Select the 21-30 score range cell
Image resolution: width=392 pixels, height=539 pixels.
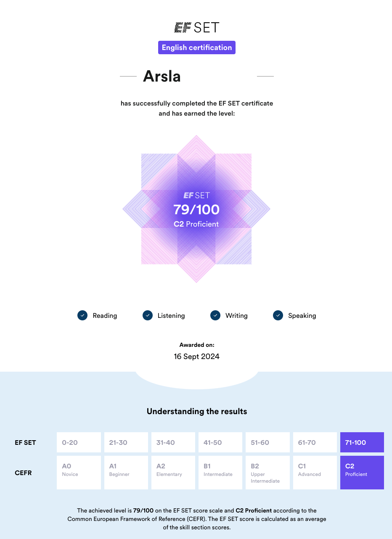click(x=126, y=442)
